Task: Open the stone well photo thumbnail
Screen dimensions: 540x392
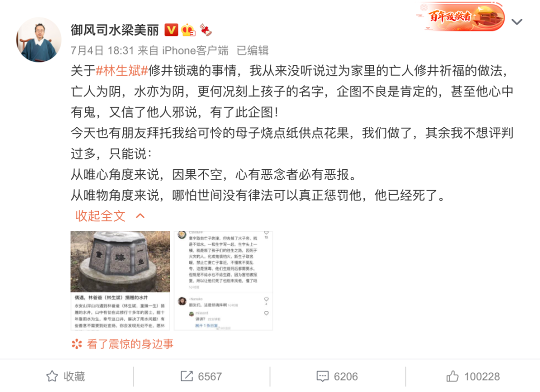Action: click(120, 281)
